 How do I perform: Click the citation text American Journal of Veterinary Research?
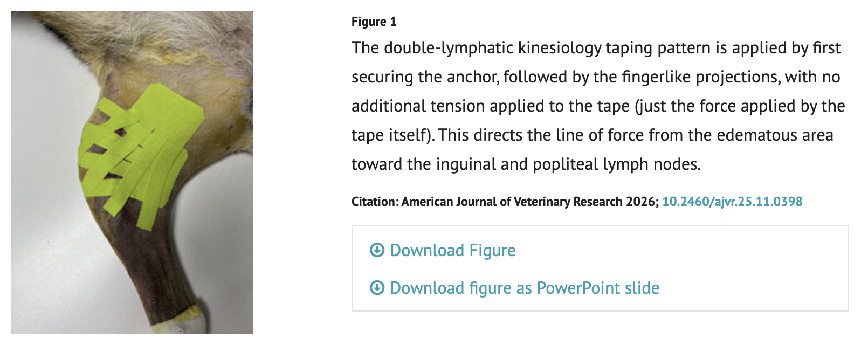pyautogui.click(x=512, y=202)
